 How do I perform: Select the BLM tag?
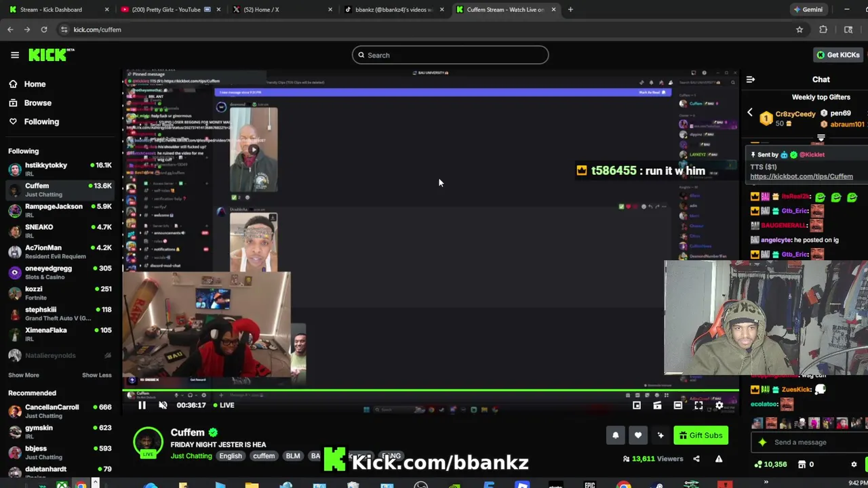[293, 456]
